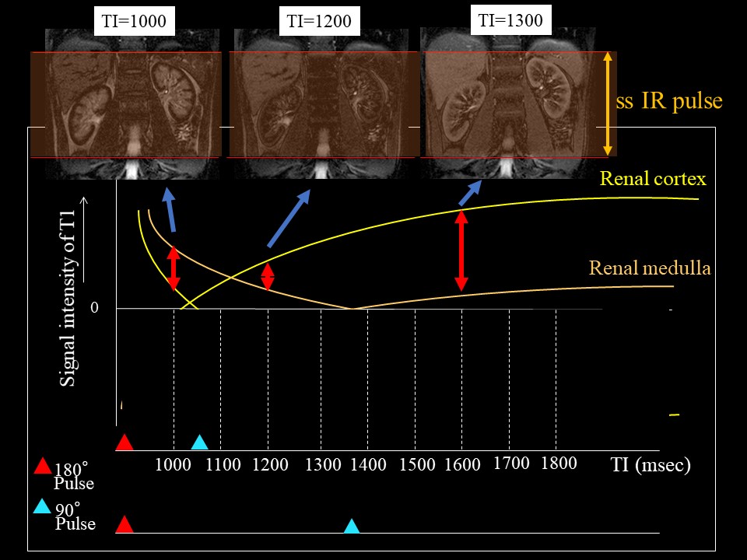The width and height of the screenshot is (747, 560).
Task: Click the red triangle on the bottom timeline
Action: 124,525
